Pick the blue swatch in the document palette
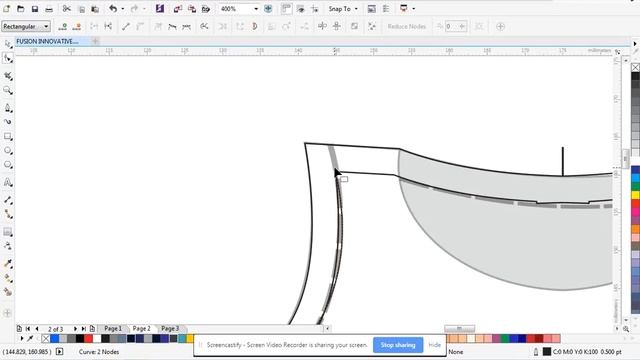This screenshot has height=360, width=640. pos(55,338)
